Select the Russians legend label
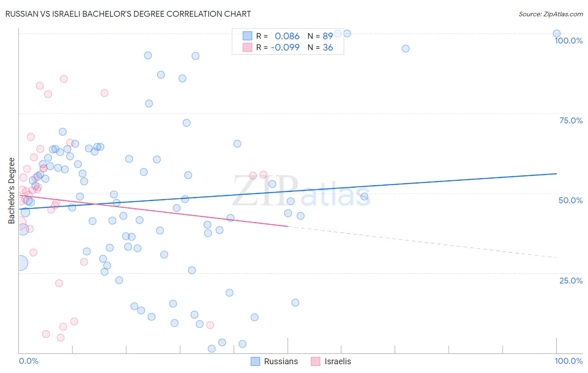 [x=281, y=361]
